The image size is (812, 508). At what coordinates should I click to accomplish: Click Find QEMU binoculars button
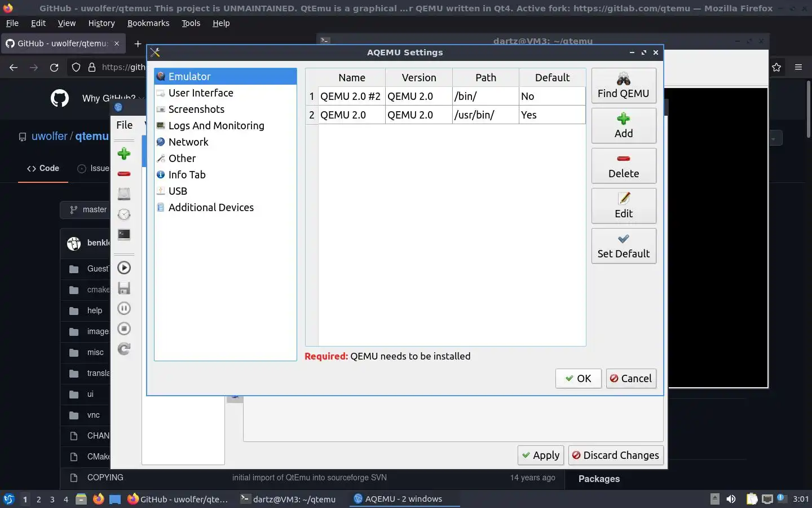(x=624, y=86)
